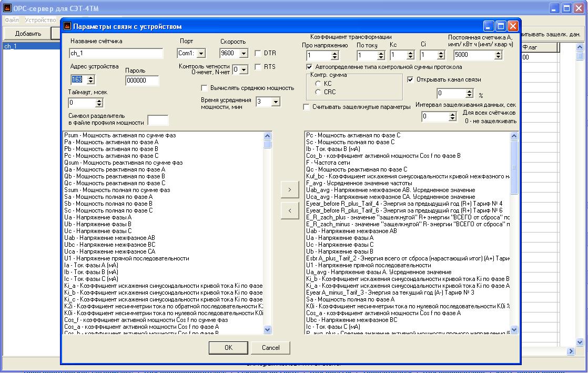This screenshot has height=373, width=588.
Task: Select the CRC checksum radio button
Action: point(319,92)
